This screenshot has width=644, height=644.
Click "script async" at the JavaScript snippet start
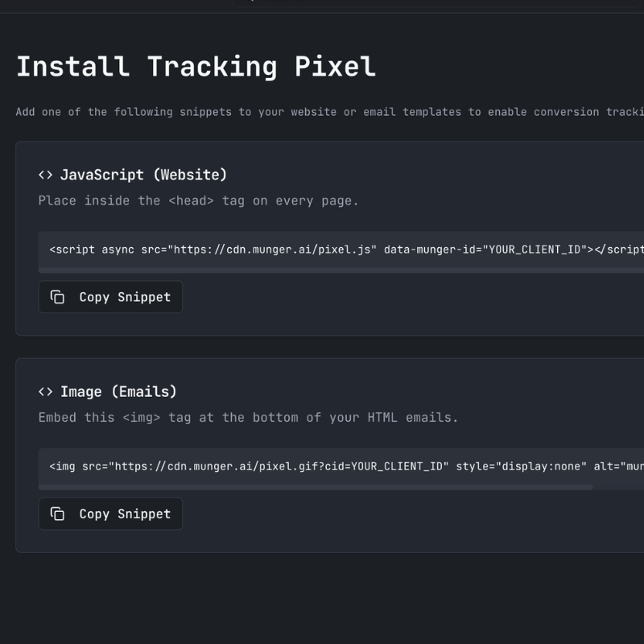92,250
